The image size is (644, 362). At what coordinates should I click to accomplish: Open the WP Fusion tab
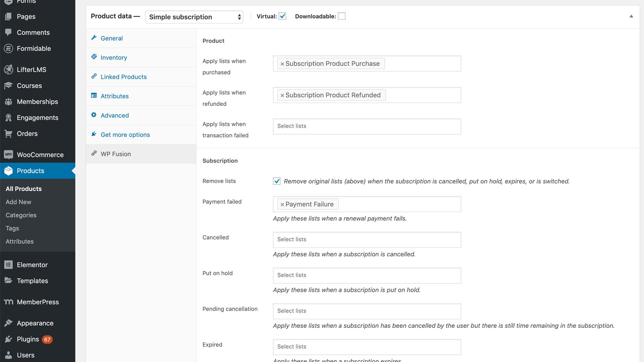click(x=116, y=154)
